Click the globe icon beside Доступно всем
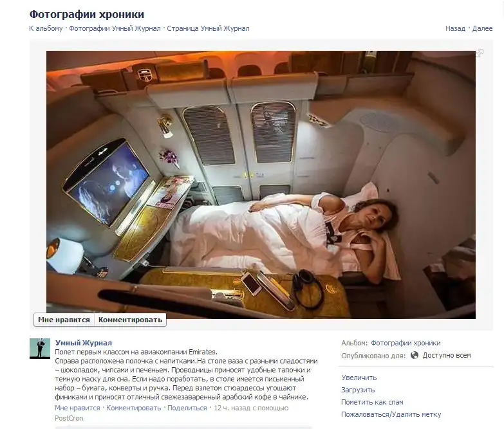This screenshot has height=429, width=504. pyautogui.click(x=415, y=355)
